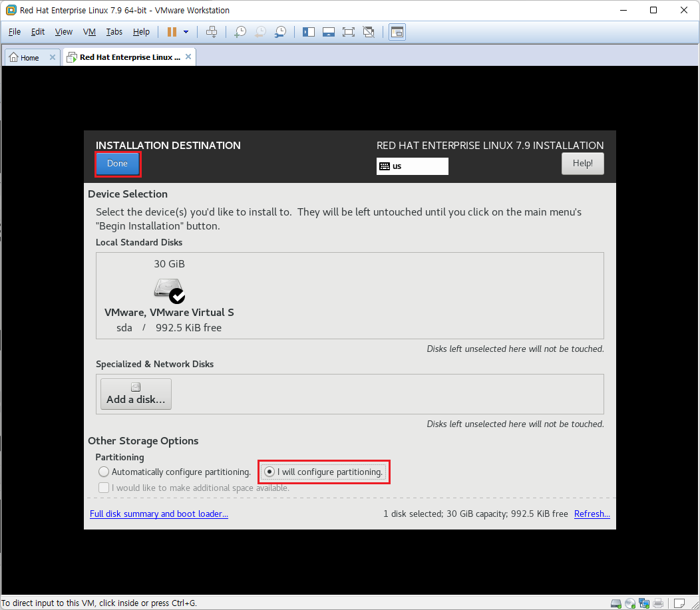Close the Home tab
The width and height of the screenshot is (700, 610).
[x=52, y=57]
